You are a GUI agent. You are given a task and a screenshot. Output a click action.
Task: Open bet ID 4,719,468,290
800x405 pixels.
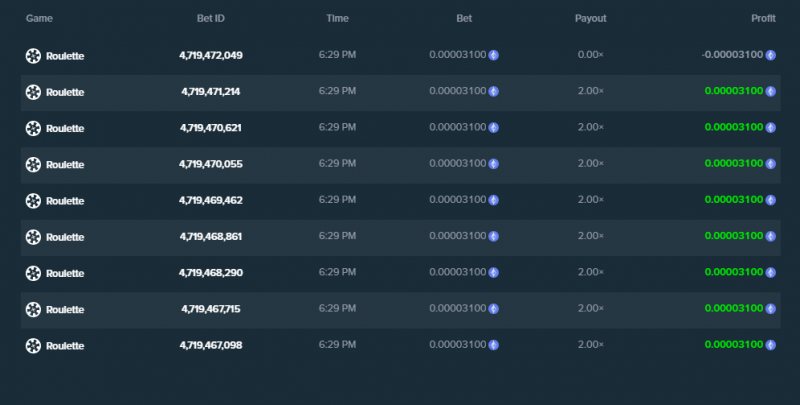(211, 272)
